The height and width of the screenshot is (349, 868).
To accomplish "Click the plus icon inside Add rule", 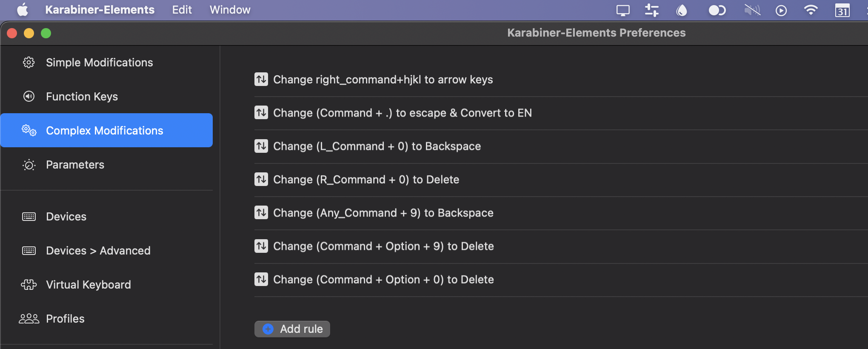I will coord(267,329).
